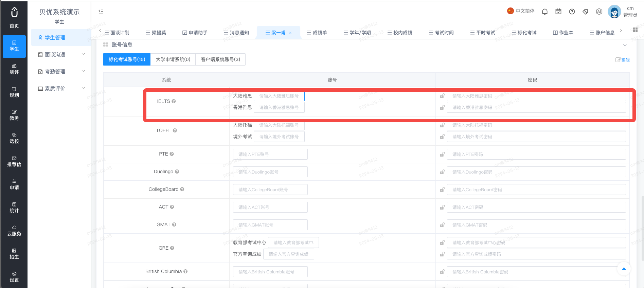Image resolution: width=644 pixels, height=288 pixels.
Task: Select 学生管理 in the sidebar
Action: click(x=61, y=37)
